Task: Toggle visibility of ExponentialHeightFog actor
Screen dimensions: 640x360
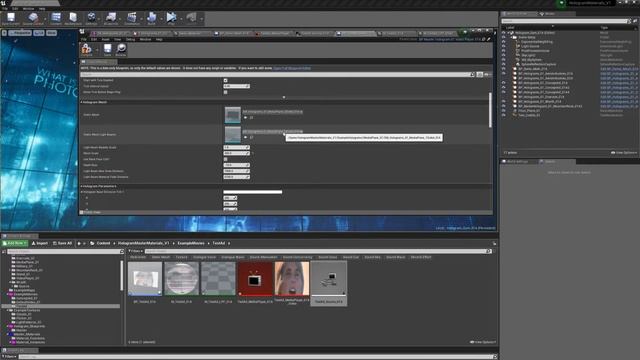Action: [x=504, y=42]
